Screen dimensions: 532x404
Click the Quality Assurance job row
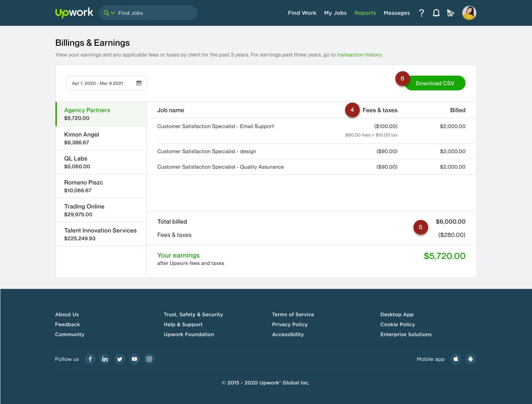pyautogui.click(x=311, y=167)
